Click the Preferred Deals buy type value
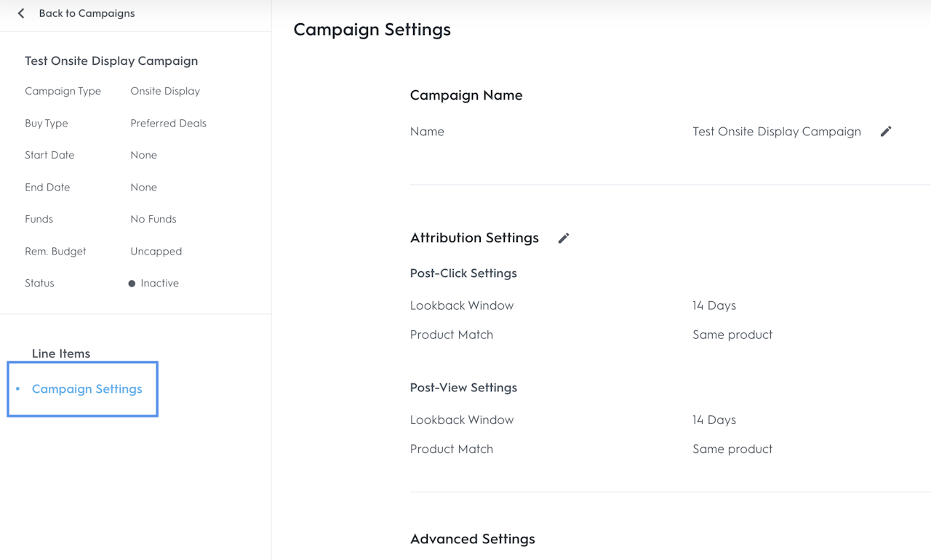Screen dimensions: 931x560 [168, 123]
